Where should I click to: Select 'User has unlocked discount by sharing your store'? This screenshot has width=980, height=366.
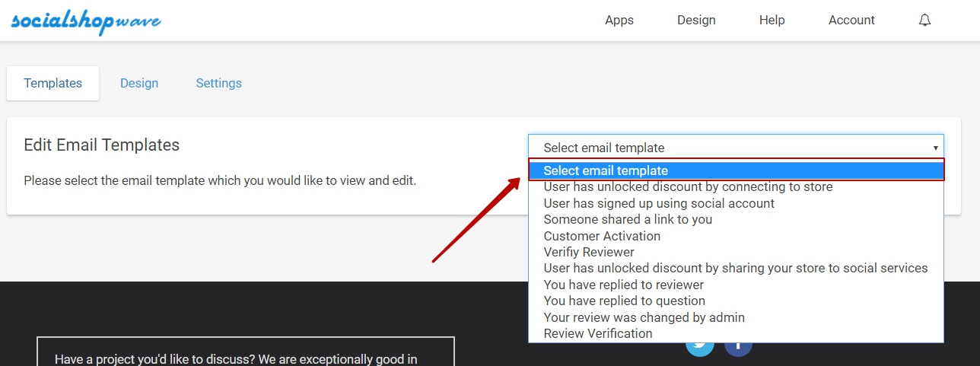[x=736, y=268]
